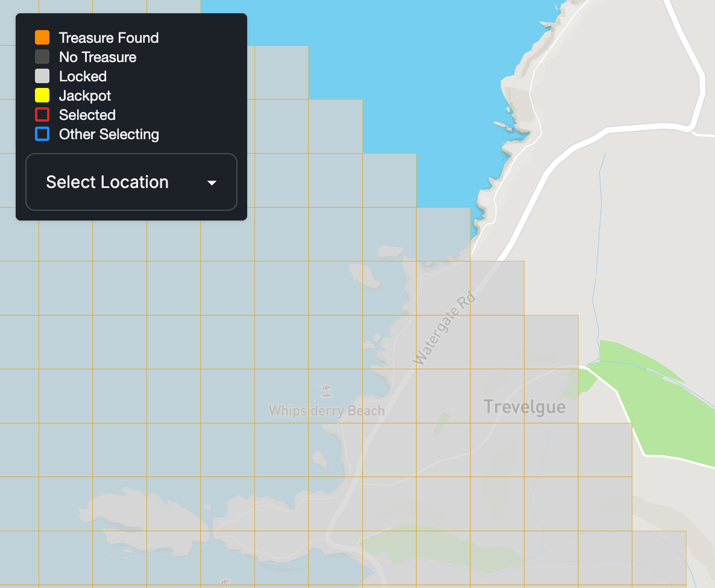
Task: Click the Selected legend label
Action: pos(87,115)
